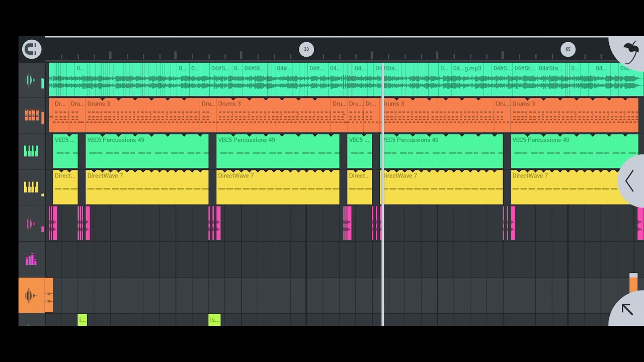Select the first long Drums 3 clip
Screen dimensions: 644x362
click(x=143, y=116)
